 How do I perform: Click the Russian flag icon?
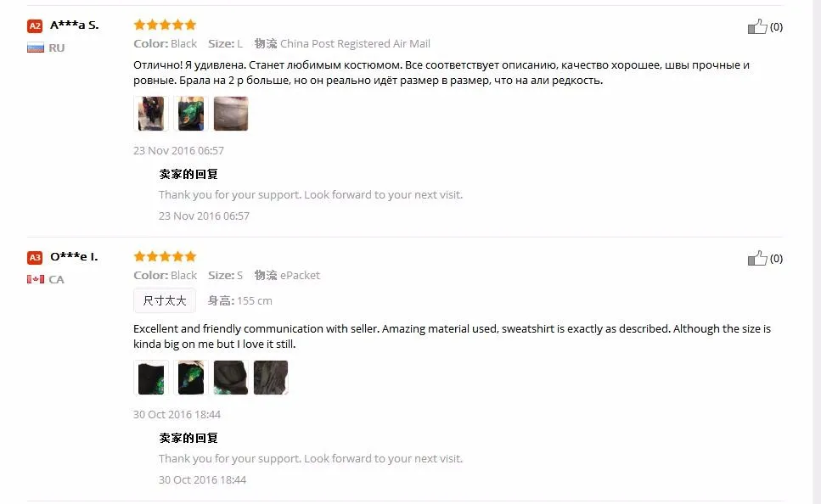pos(35,48)
